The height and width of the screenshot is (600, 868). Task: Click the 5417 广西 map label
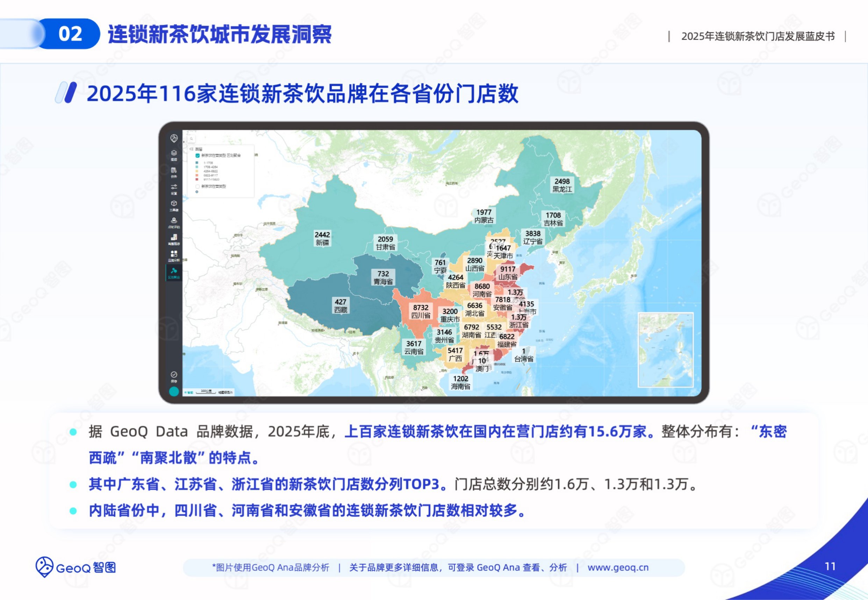(455, 354)
